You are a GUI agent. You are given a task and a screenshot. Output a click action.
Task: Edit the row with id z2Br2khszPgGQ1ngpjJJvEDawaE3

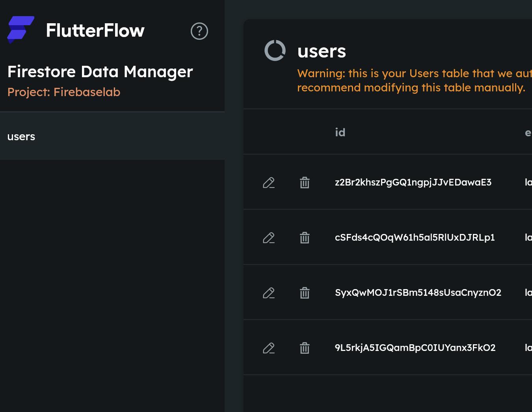point(269,183)
